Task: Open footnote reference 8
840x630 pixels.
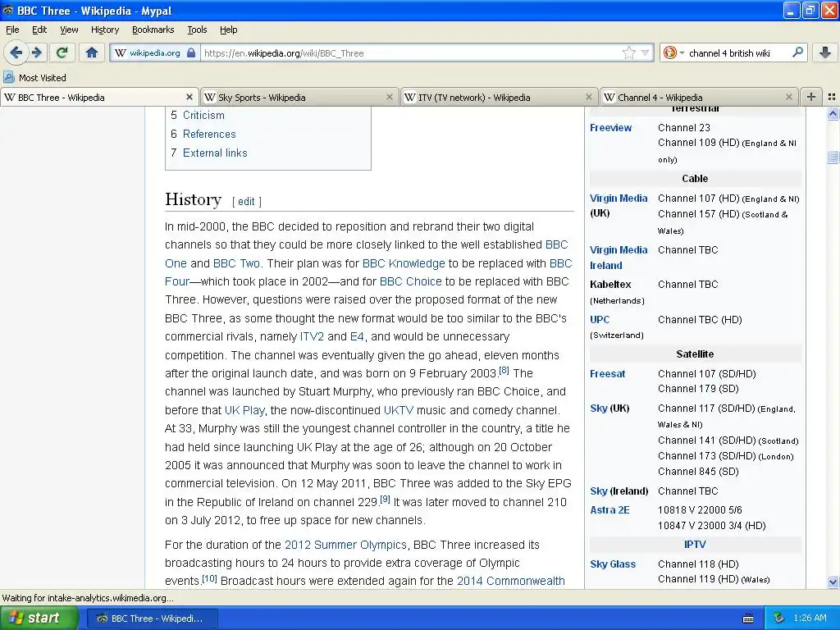Action: coord(504,370)
